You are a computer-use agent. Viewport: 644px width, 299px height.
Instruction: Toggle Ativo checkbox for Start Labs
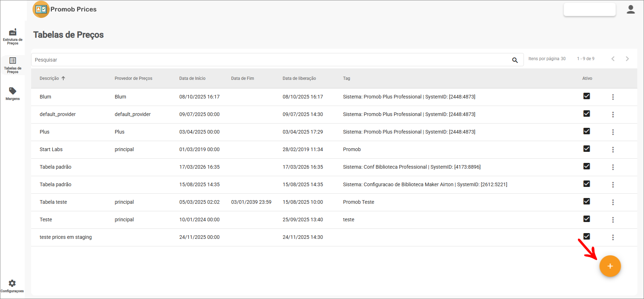pyautogui.click(x=586, y=149)
